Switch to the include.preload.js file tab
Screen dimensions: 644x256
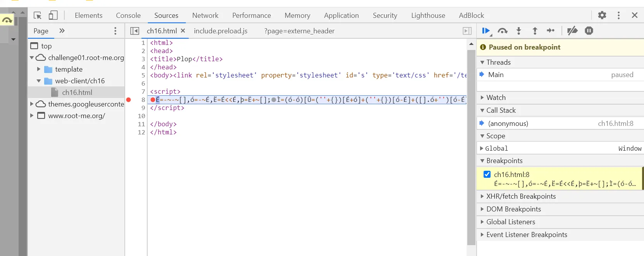tap(220, 31)
